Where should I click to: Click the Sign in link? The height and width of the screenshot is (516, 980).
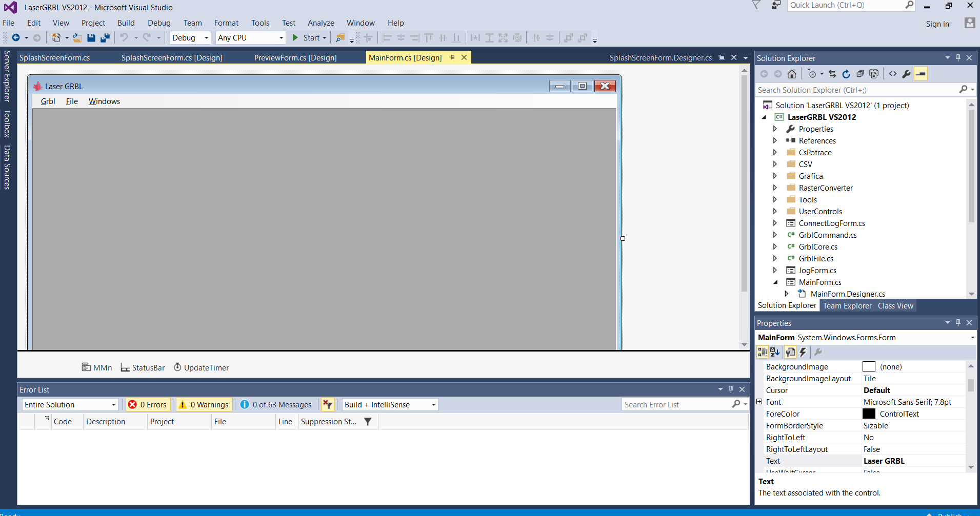point(937,24)
